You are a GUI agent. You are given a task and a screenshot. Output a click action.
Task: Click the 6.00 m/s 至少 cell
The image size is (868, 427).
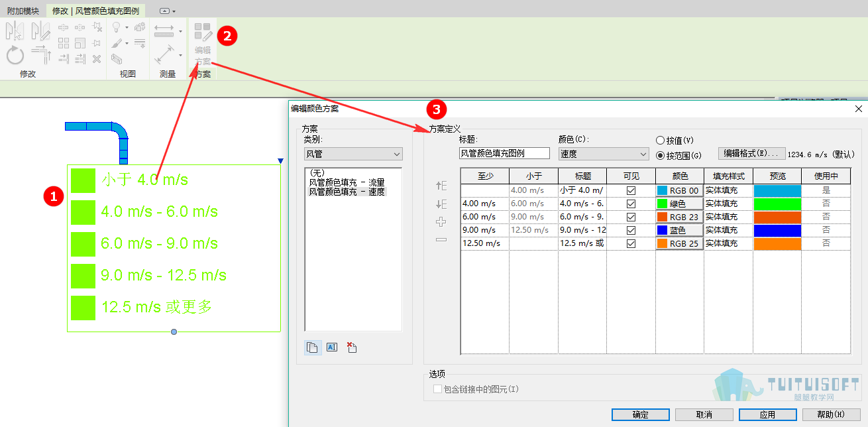(485, 217)
